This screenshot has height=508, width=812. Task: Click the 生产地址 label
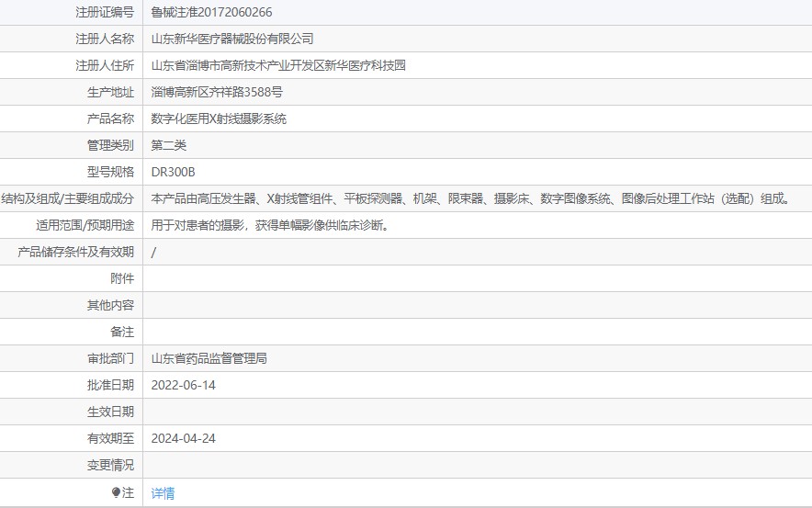(x=110, y=92)
